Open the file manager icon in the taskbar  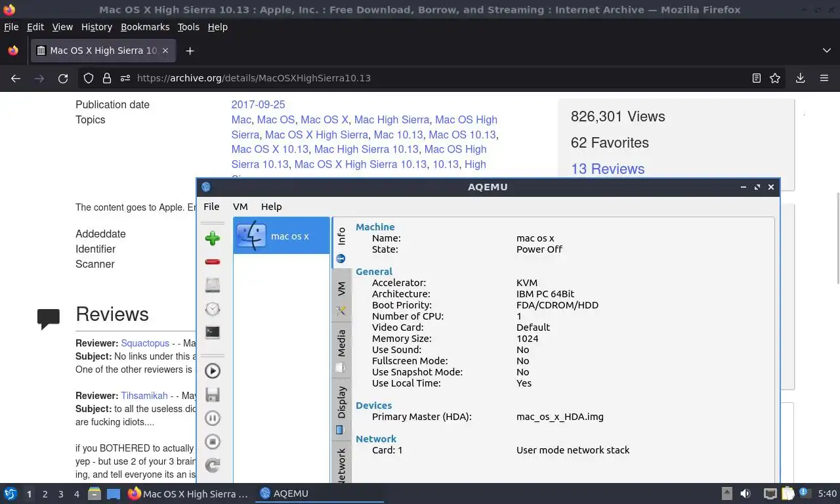(94, 493)
